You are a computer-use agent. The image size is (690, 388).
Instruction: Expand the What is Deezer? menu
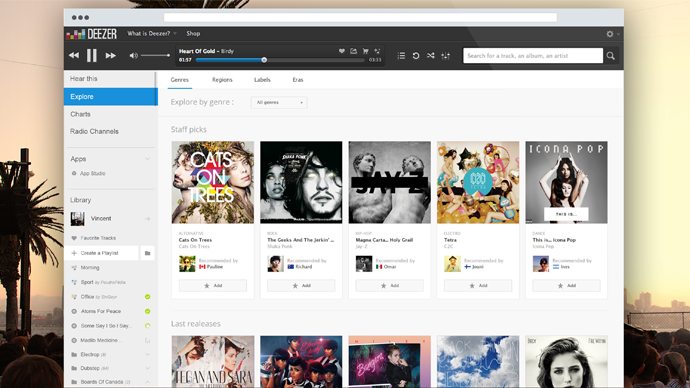coord(152,33)
